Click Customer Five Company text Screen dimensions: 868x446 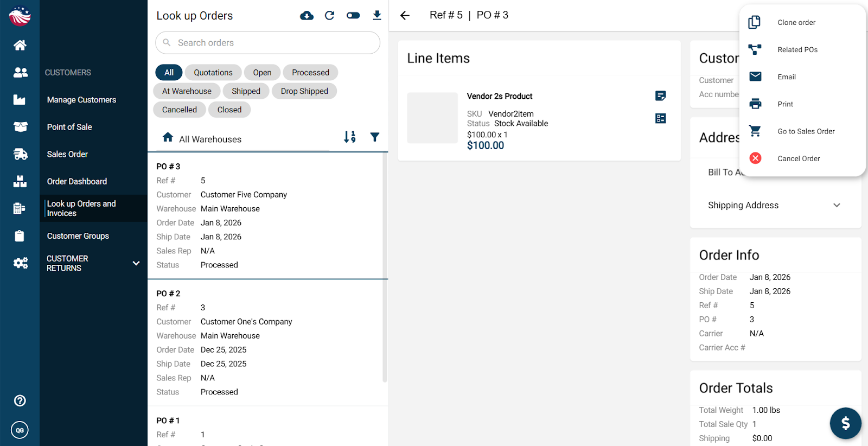[x=244, y=195]
